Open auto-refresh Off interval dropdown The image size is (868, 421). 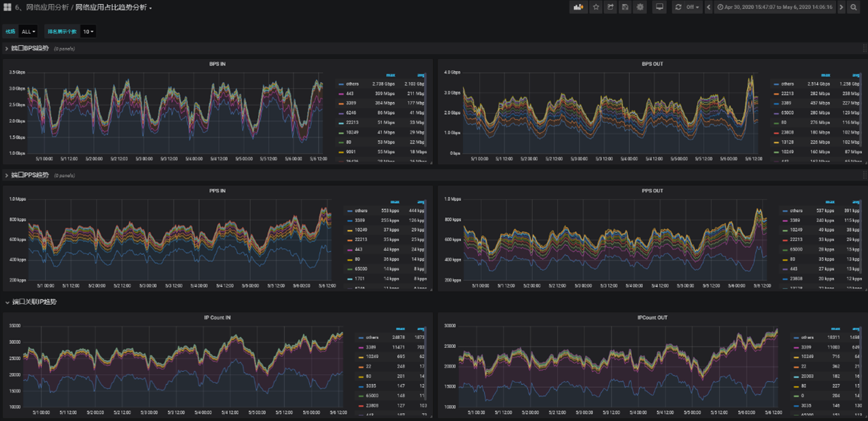pyautogui.click(x=692, y=7)
